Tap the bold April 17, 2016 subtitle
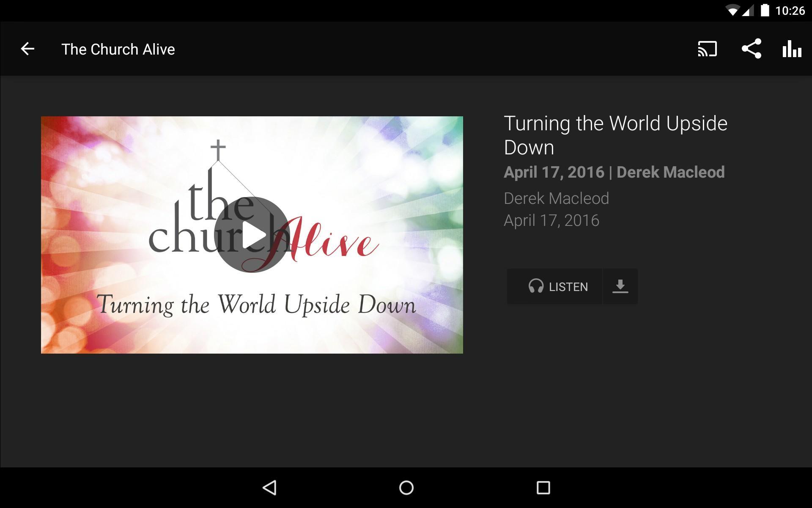 (x=554, y=172)
